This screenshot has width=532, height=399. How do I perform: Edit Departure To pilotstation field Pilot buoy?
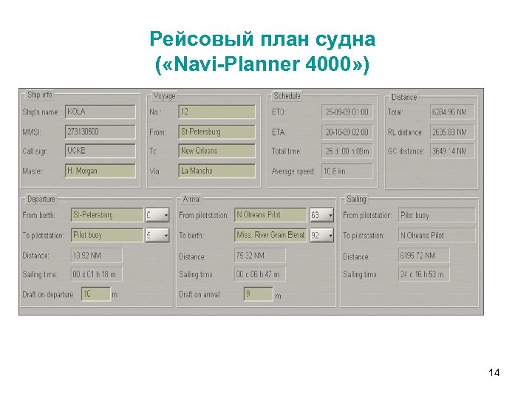pos(107,235)
